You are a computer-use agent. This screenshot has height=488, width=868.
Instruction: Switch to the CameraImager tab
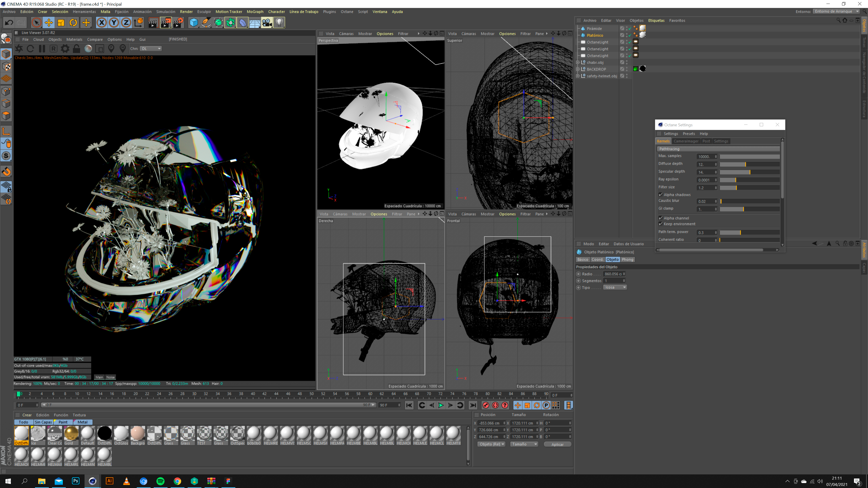click(686, 141)
